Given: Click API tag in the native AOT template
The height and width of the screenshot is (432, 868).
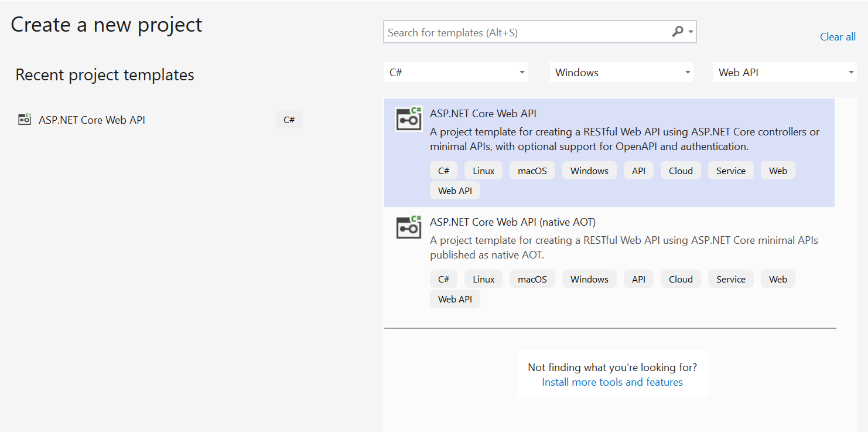Looking at the screenshot, I should tap(639, 279).
